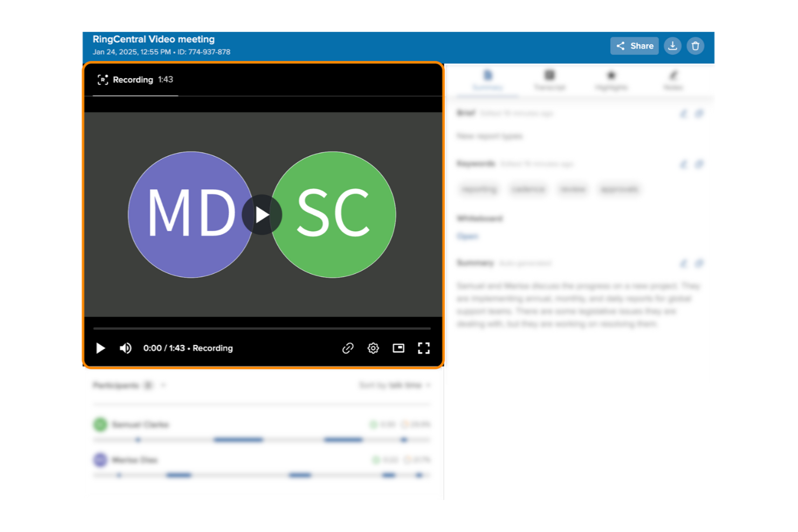Collapse the Participants list chevron
Image resolution: width=798 pixels, height=532 pixels.
[163, 385]
